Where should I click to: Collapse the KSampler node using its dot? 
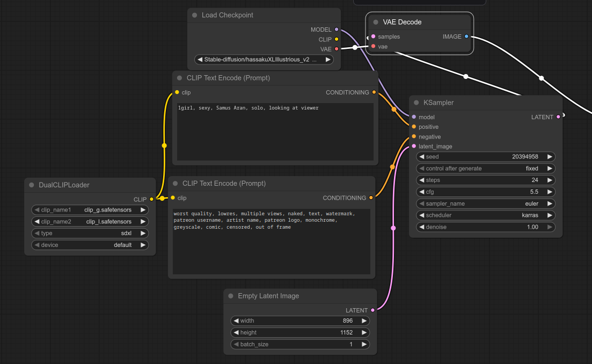click(416, 103)
